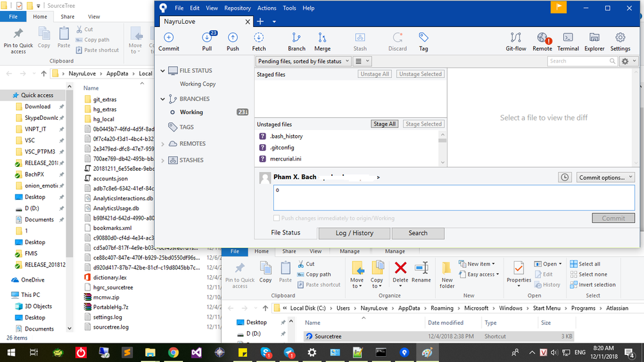Open the Actions menu
This screenshot has width=644, height=362.
[x=266, y=8]
